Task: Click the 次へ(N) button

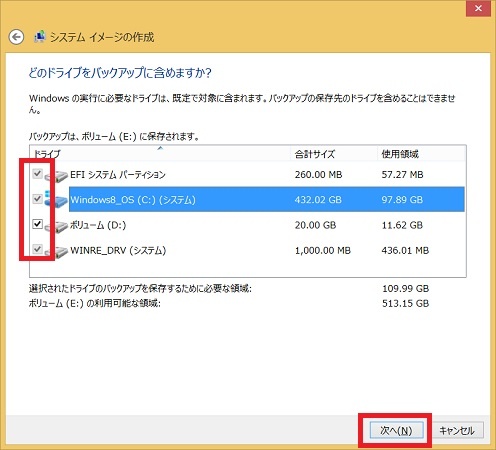Action: click(x=396, y=430)
